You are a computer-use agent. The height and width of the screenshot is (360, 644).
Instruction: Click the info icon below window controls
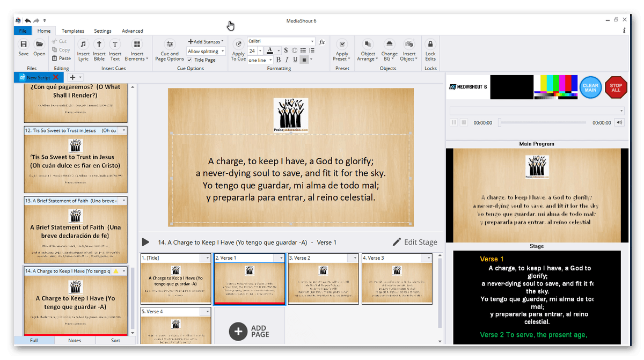(x=624, y=31)
